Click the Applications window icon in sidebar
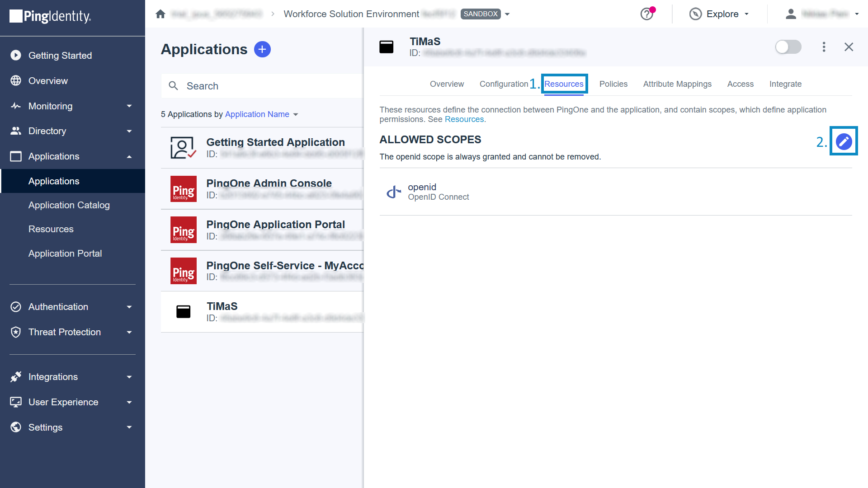The height and width of the screenshot is (488, 868). pyautogui.click(x=16, y=156)
